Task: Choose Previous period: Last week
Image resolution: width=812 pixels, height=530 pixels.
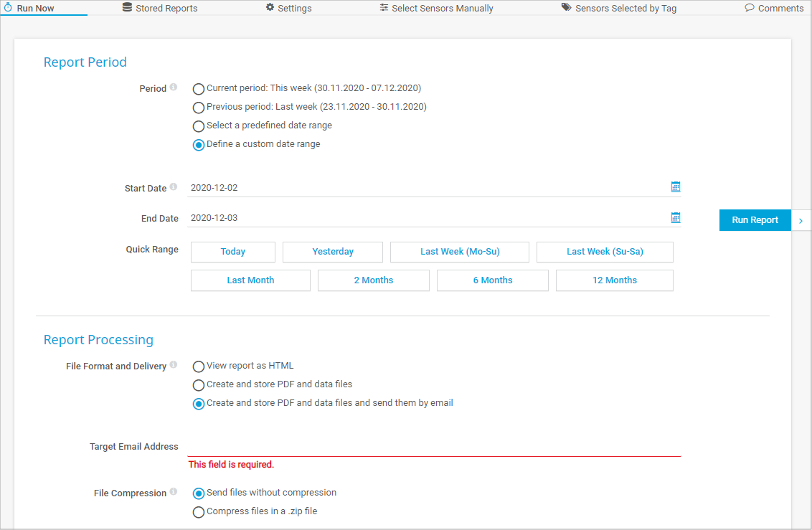Action: (199, 108)
